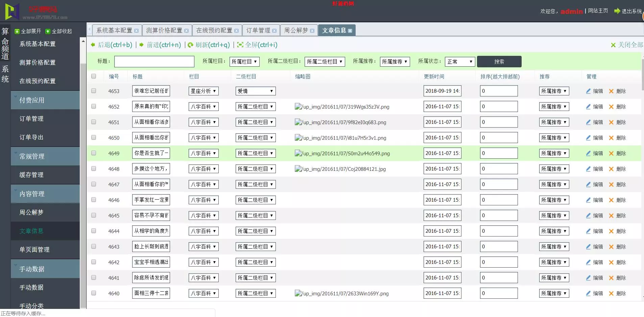Close the 系统基本配置 tab

tap(136, 31)
